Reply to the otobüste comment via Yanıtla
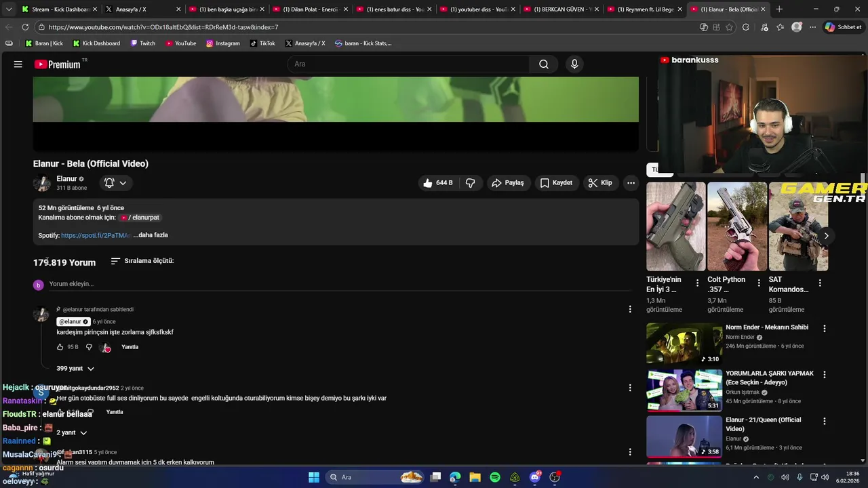Viewport: 868px width, 488px height. [x=115, y=412]
